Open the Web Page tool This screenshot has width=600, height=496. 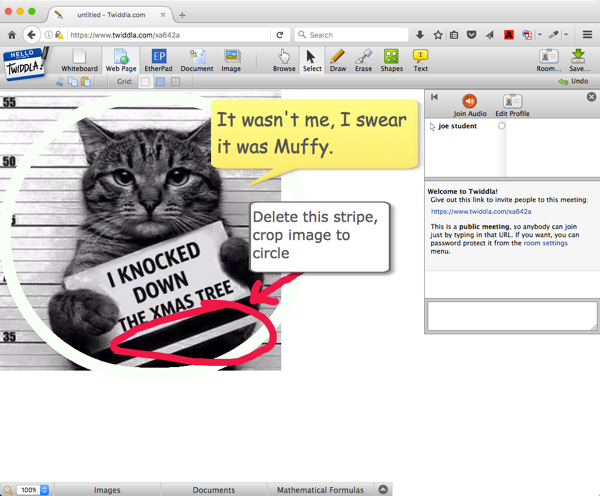[x=121, y=60]
